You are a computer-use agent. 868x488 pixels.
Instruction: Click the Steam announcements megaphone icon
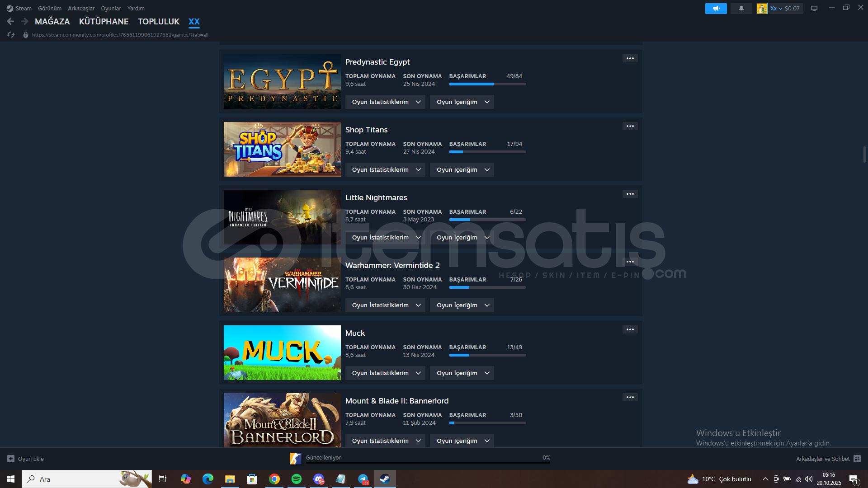click(716, 9)
